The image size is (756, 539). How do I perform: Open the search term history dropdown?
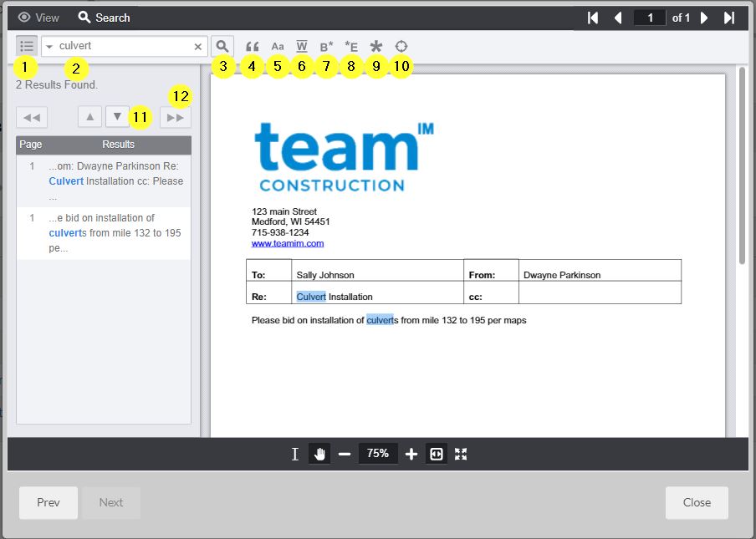pyautogui.click(x=50, y=46)
